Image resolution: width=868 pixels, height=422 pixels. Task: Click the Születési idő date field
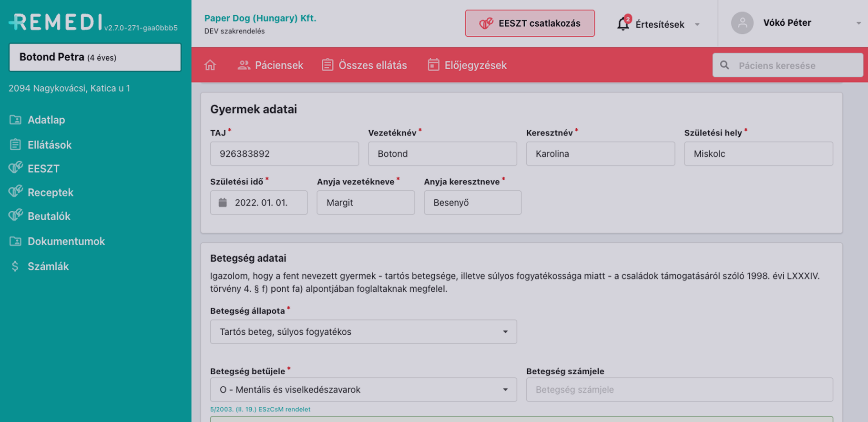pyautogui.click(x=259, y=203)
